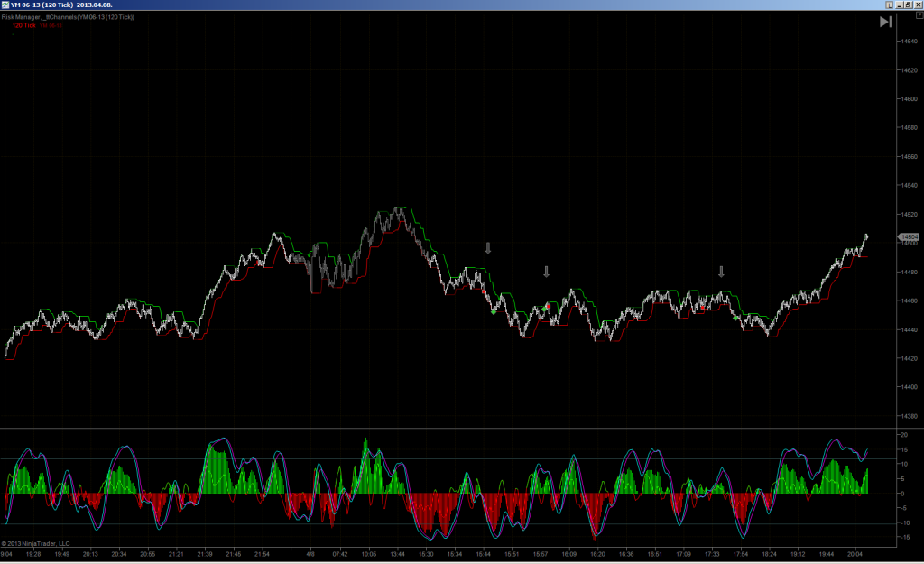Select the second gray down arrow near 15:57

pyautogui.click(x=546, y=272)
